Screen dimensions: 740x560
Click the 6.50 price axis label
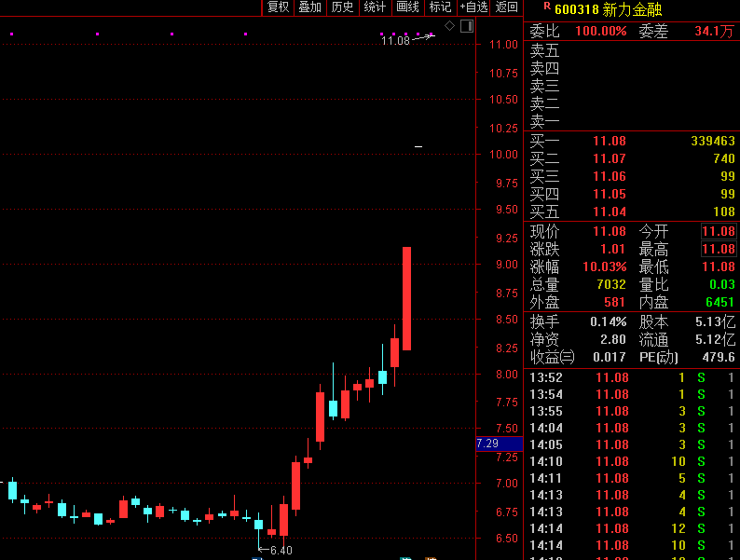(507, 539)
